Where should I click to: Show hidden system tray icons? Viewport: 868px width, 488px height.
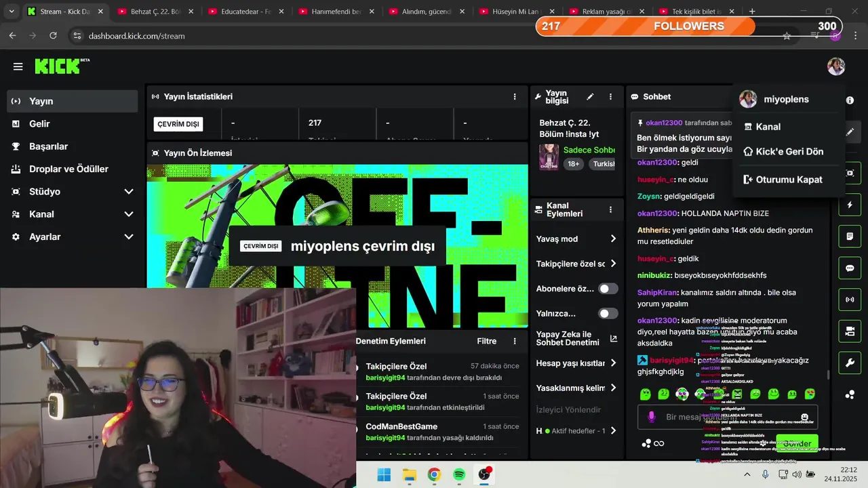[747, 474]
